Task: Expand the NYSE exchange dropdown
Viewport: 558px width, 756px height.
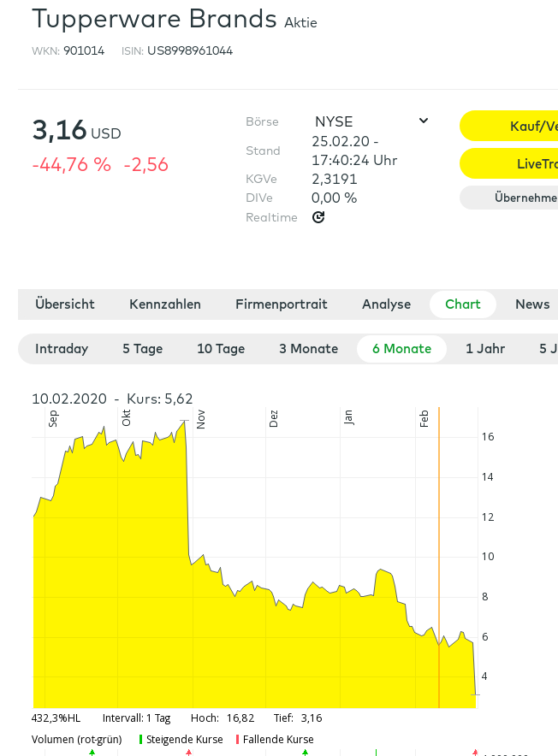Action: click(x=423, y=121)
